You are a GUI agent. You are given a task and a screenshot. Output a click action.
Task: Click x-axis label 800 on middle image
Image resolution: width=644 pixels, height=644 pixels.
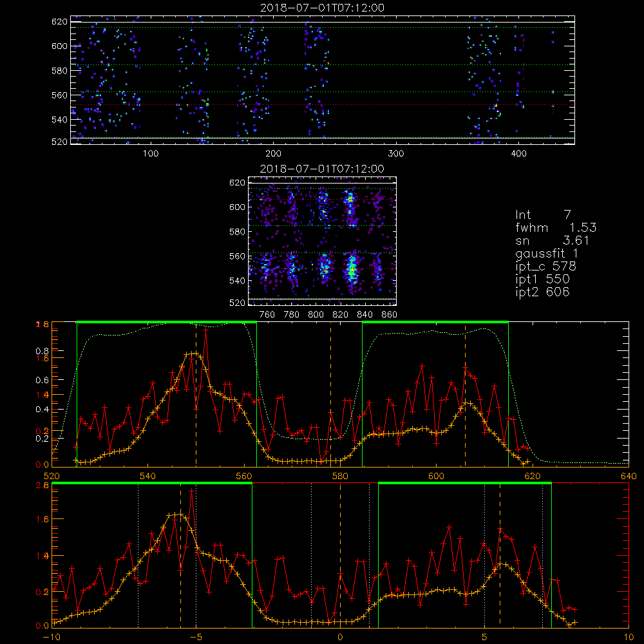coord(316,315)
